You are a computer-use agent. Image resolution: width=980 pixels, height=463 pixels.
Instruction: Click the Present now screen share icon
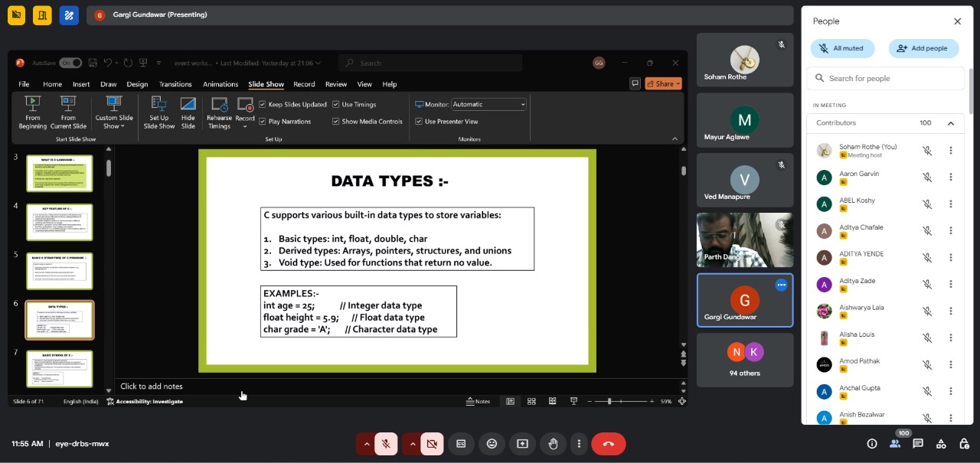tap(522, 444)
